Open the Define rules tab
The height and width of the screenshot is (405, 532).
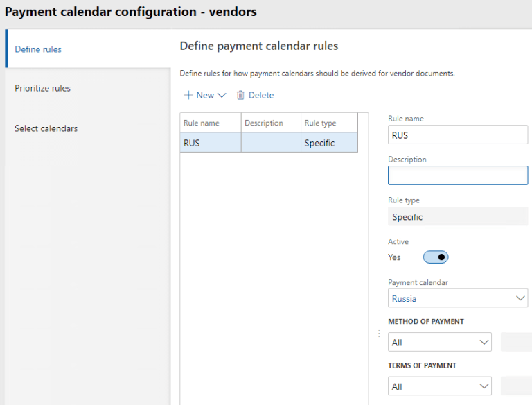(88, 49)
